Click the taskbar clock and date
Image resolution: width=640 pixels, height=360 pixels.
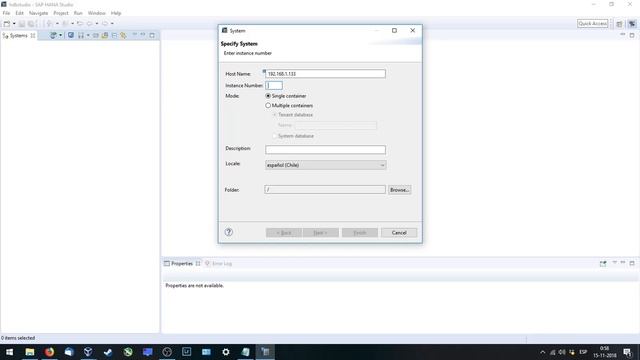click(604, 352)
